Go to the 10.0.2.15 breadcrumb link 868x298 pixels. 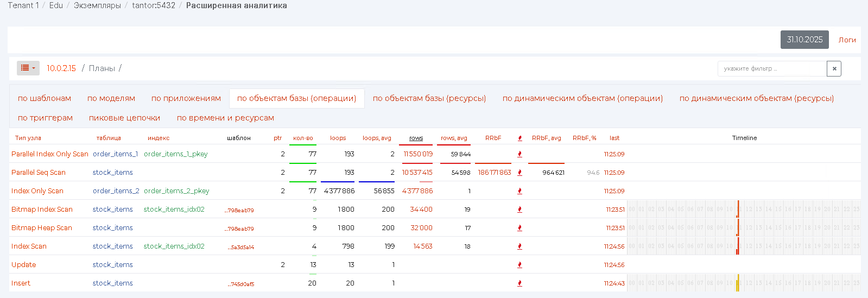click(x=61, y=68)
